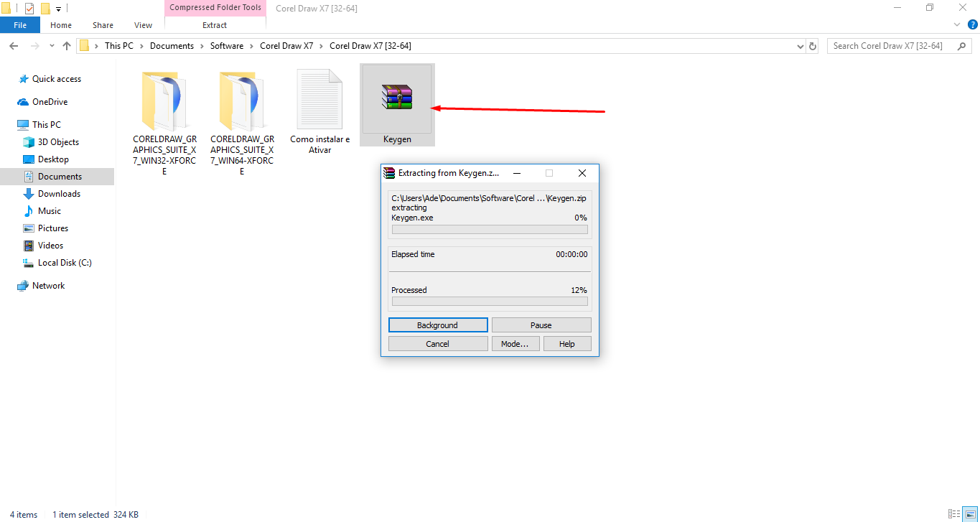Cancel the Keygen extraction
980x522 pixels.
(x=438, y=344)
